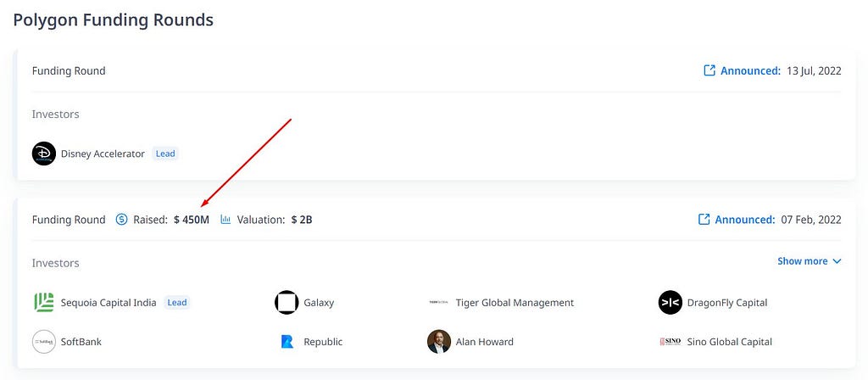868x380 pixels.
Task: Click the Show more chevron arrow
Action: tap(837, 261)
